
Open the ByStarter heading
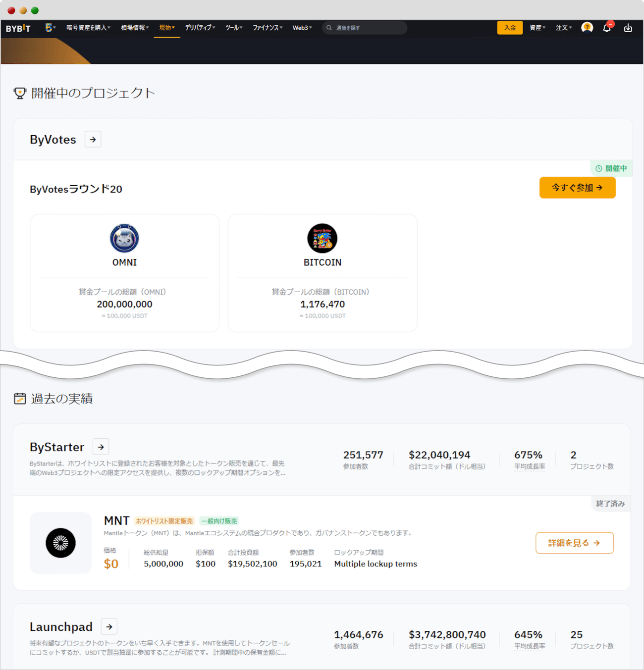pos(57,447)
